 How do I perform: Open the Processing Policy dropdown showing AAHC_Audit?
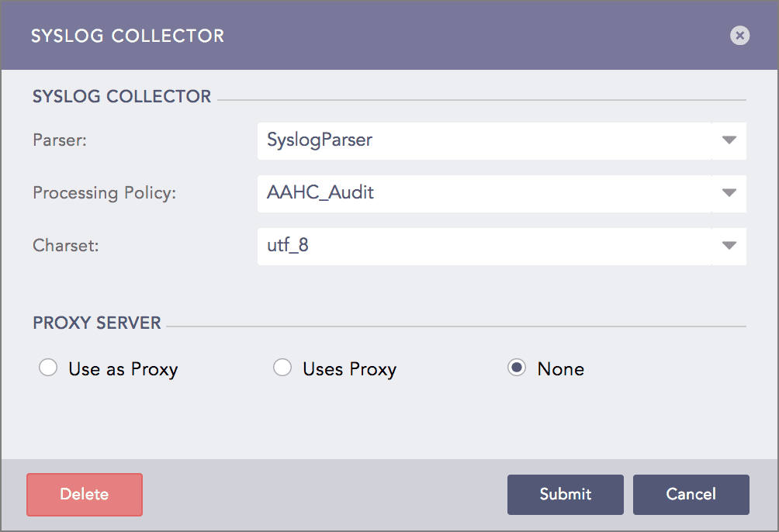click(501, 194)
